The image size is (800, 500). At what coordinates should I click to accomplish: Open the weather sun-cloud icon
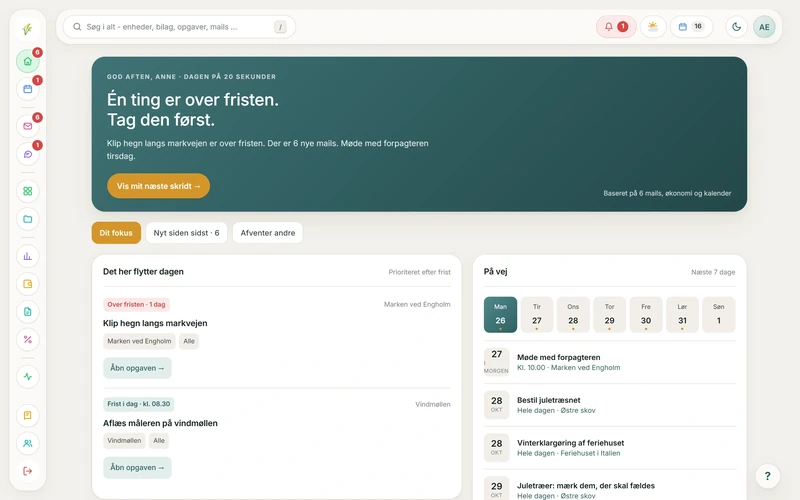[x=653, y=27]
